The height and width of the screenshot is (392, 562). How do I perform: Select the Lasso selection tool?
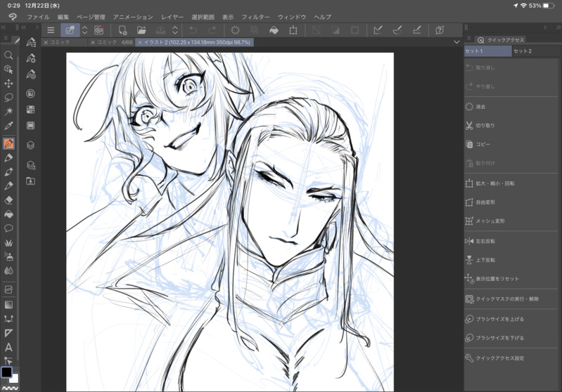point(8,98)
